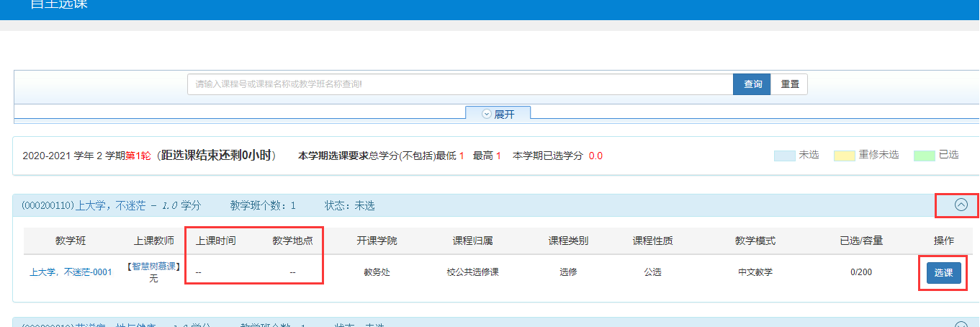Open the 上大学，不迷茫-0001 class link
Screen dimensions: 980x327
point(71,272)
